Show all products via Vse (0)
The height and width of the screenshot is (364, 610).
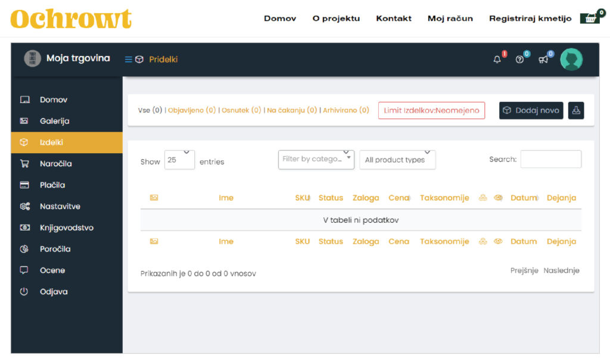(150, 110)
